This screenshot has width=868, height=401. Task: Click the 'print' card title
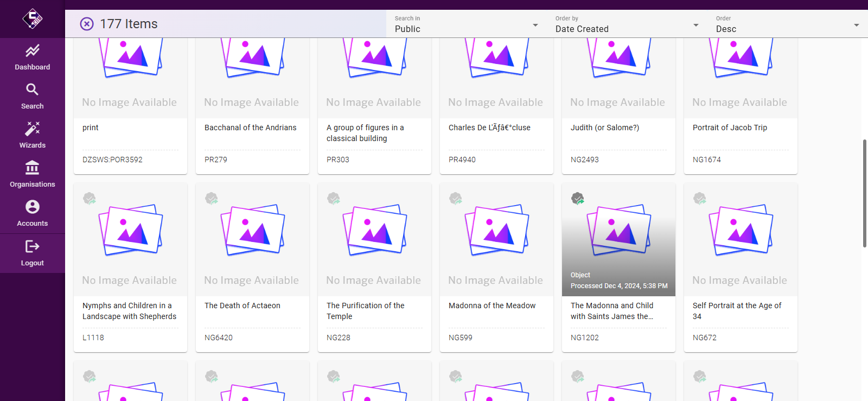(x=91, y=128)
